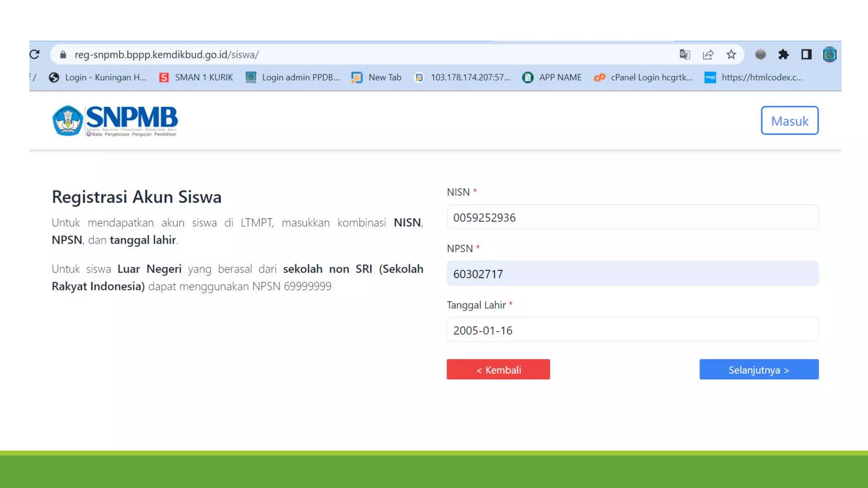This screenshot has height=488, width=868.
Task: Bookmark page with star icon
Action: click(x=731, y=55)
